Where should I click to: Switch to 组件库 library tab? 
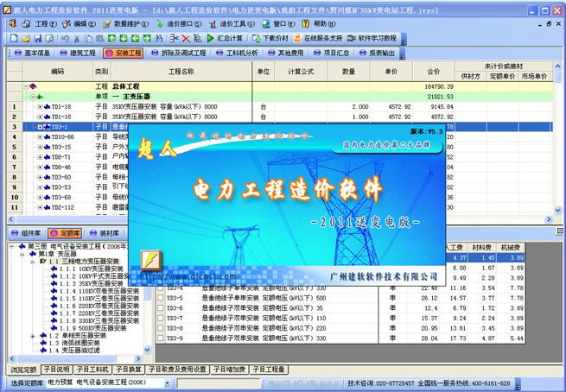[26, 233]
